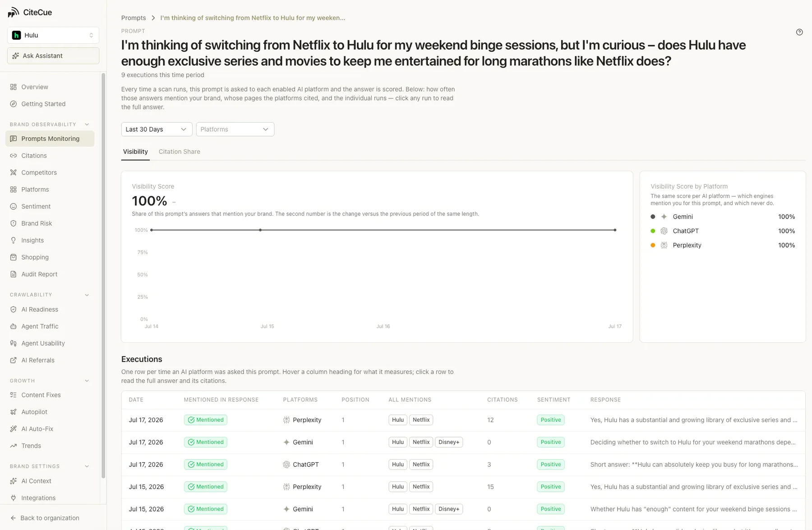This screenshot has height=530, width=812.
Task: Navigate to Agent Traffic in the sidebar
Action: pos(50,326)
